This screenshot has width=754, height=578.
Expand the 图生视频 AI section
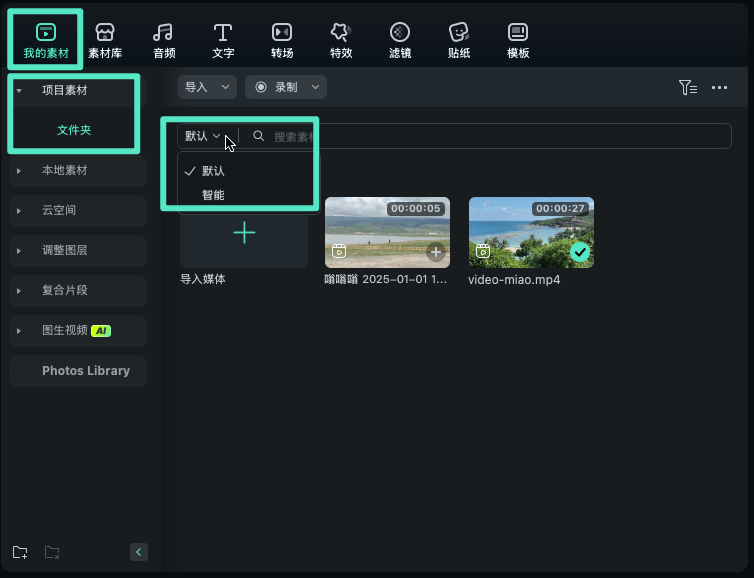(x=19, y=331)
